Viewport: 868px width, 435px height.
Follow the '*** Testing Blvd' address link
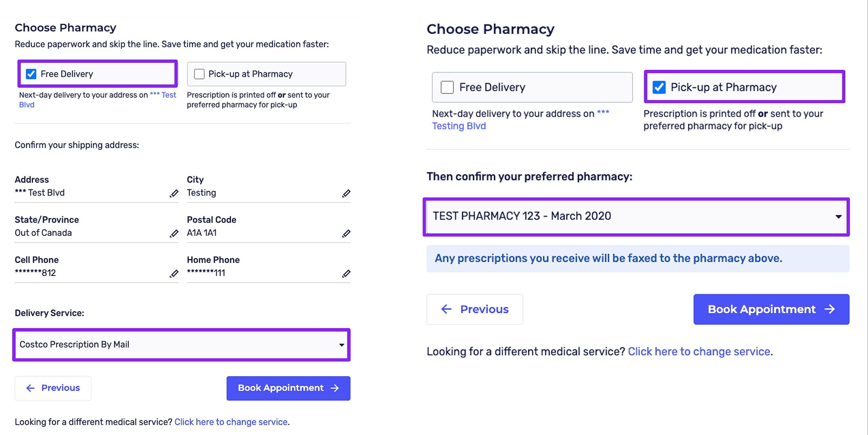(x=458, y=126)
